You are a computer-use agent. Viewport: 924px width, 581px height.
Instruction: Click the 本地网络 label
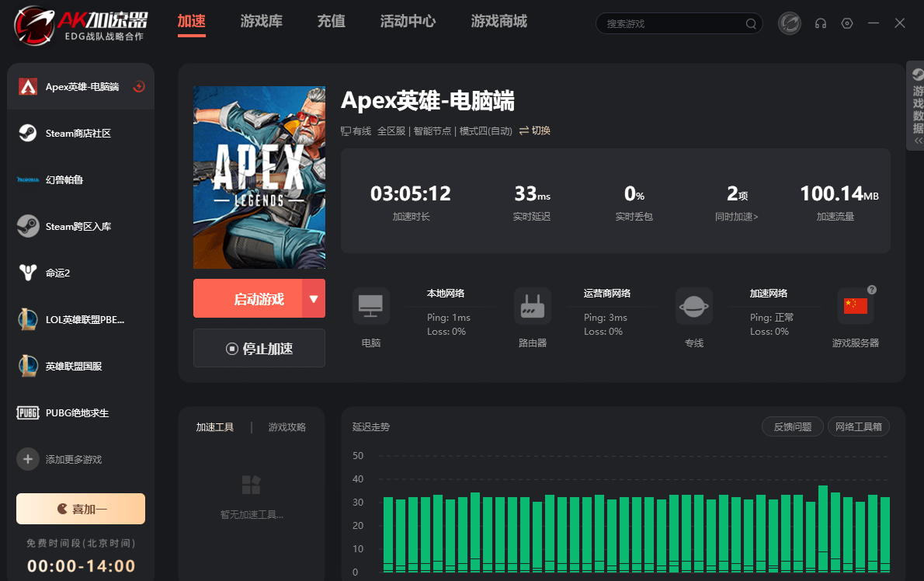pos(446,294)
